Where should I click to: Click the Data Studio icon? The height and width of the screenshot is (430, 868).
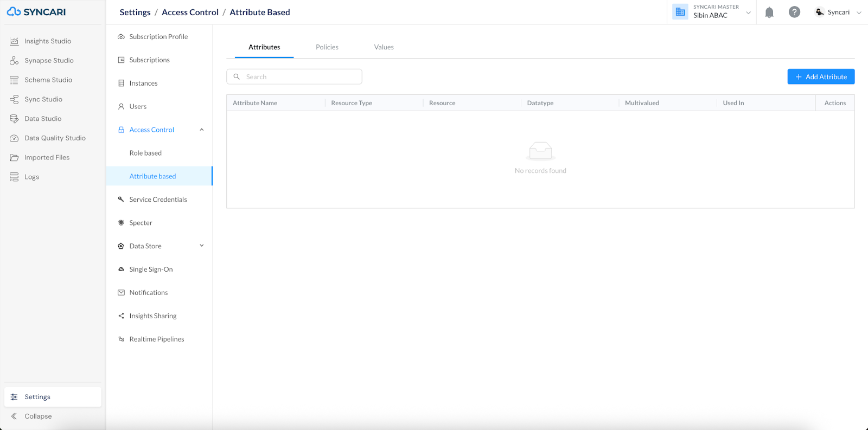click(14, 119)
